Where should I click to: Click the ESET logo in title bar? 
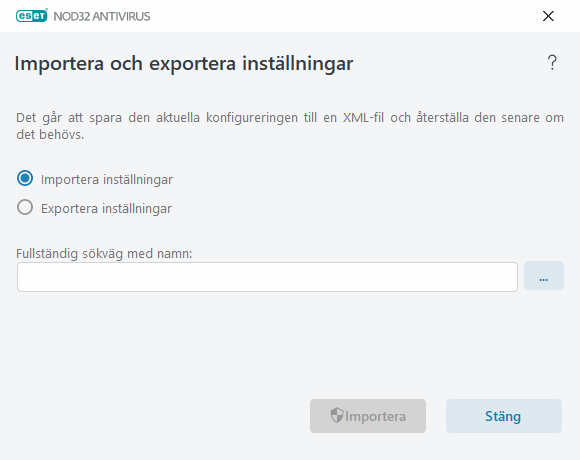pos(32,16)
